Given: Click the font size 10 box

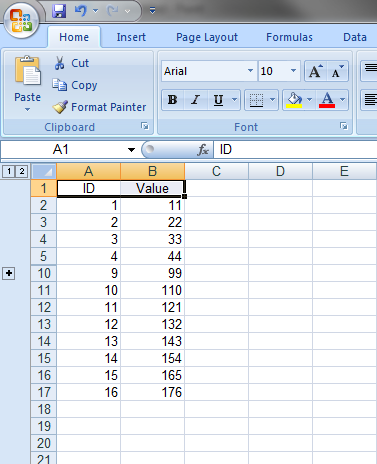Looking at the screenshot, I should click(273, 71).
